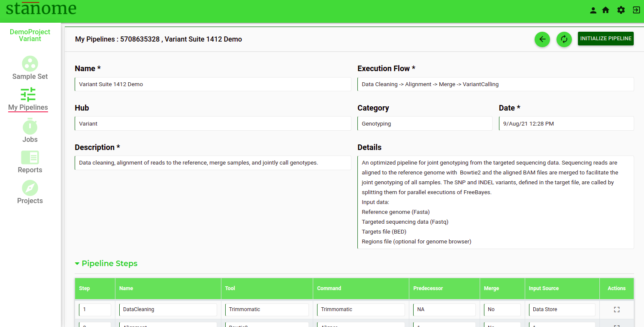
Task: Click the Execution Flow field
Action: 496,84
